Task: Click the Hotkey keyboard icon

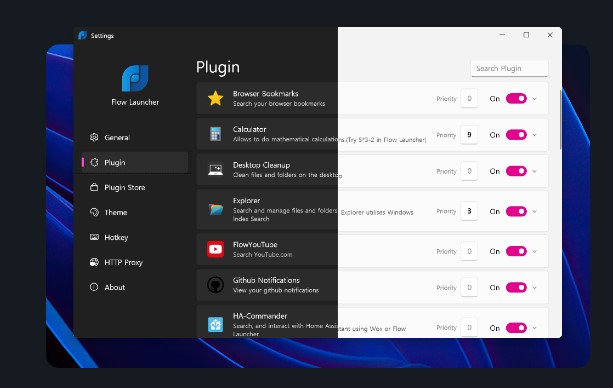Action: pos(94,237)
